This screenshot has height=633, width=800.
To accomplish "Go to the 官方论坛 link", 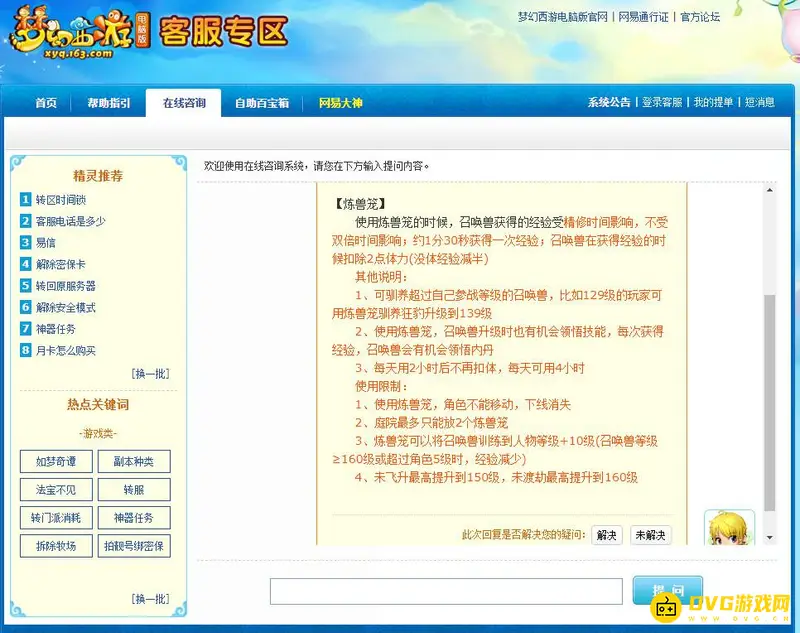I will pos(700,17).
